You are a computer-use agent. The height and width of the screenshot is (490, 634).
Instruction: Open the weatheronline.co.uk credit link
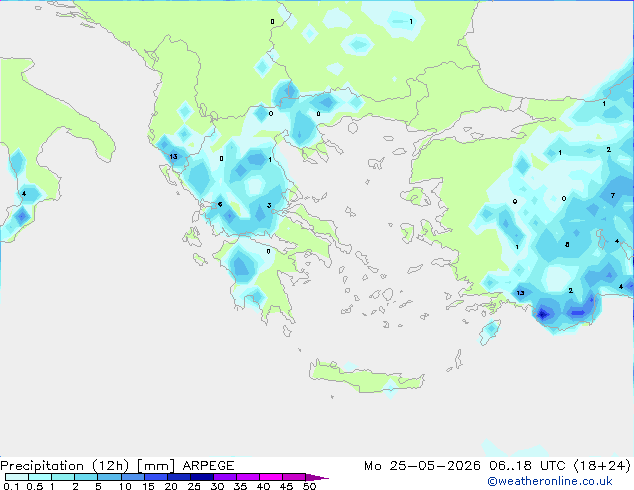(550, 481)
